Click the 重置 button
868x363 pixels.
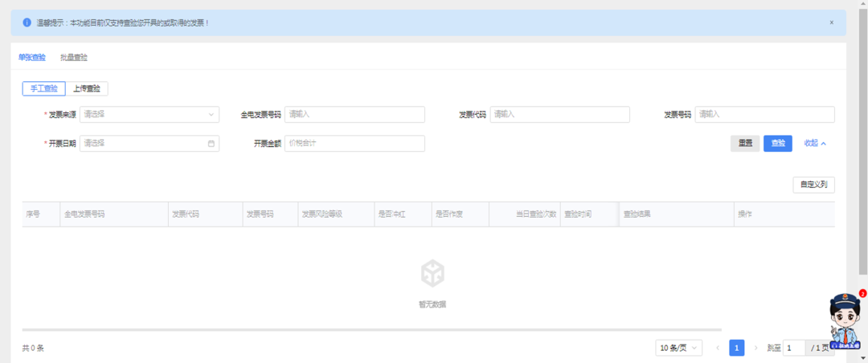744,143
